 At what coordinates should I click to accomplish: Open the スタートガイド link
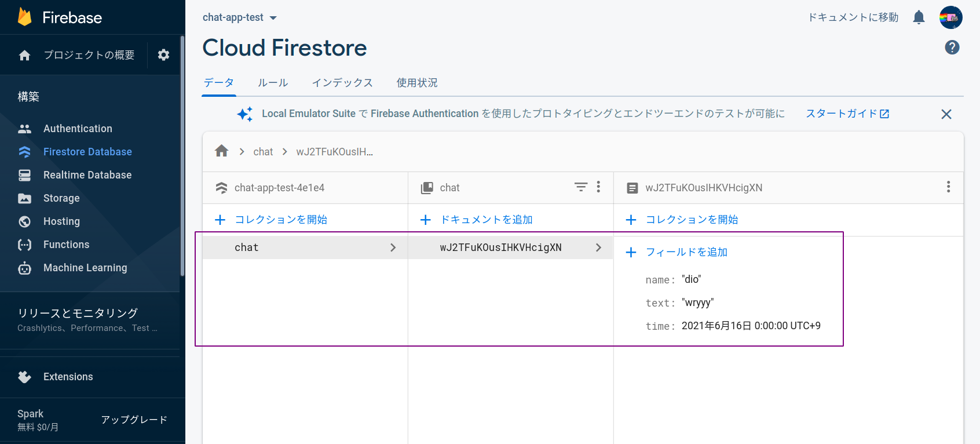pyautogui.click(x=847, y=114)
